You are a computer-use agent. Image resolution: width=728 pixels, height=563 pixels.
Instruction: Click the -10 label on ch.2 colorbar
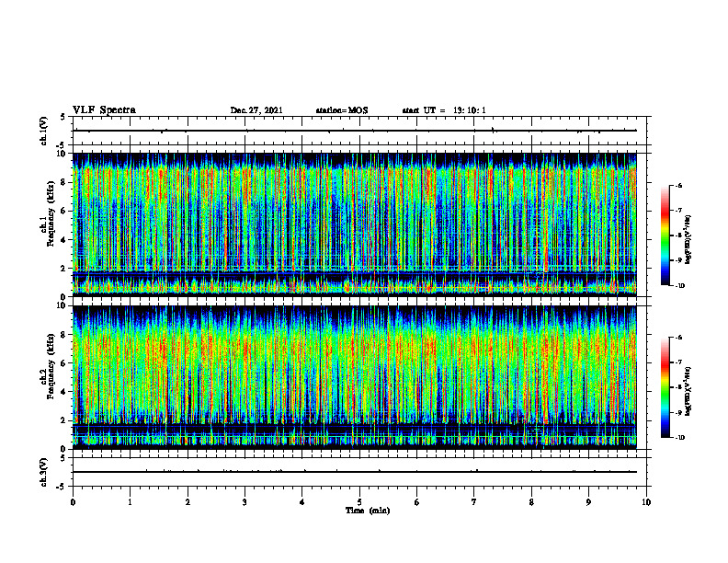coord(679,438)
